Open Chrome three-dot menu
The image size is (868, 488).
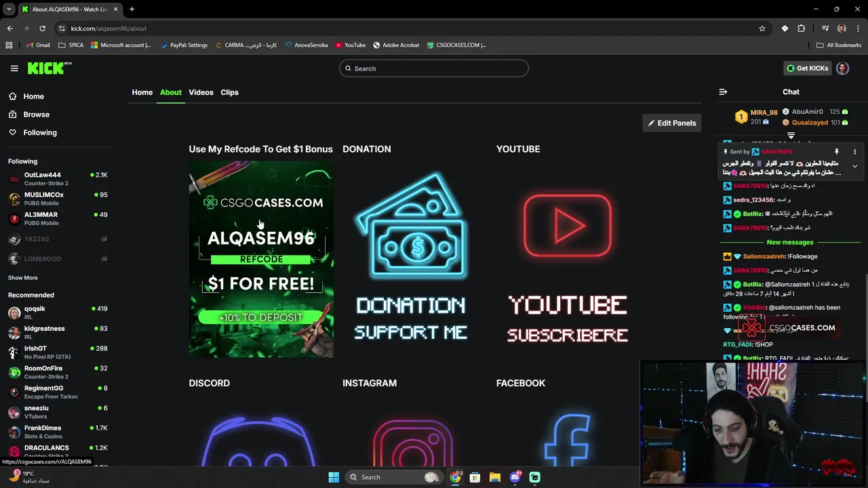(x=858, y=28)
